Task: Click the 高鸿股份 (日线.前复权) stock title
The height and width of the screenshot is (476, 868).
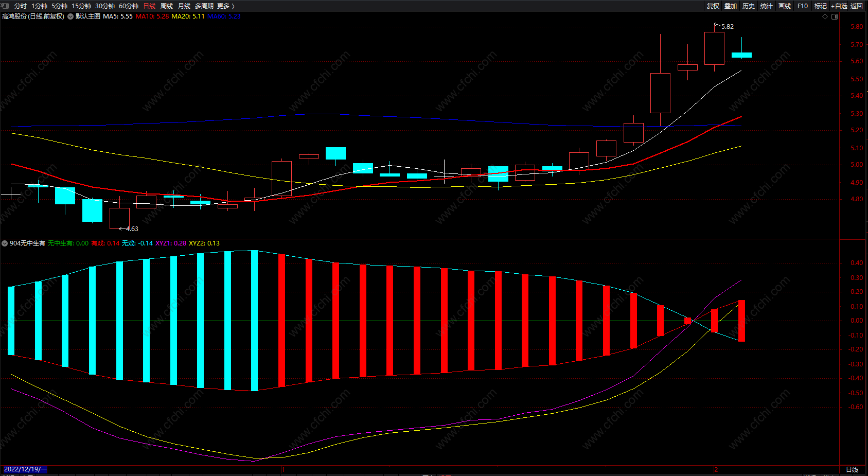Action: coord(33,16)
